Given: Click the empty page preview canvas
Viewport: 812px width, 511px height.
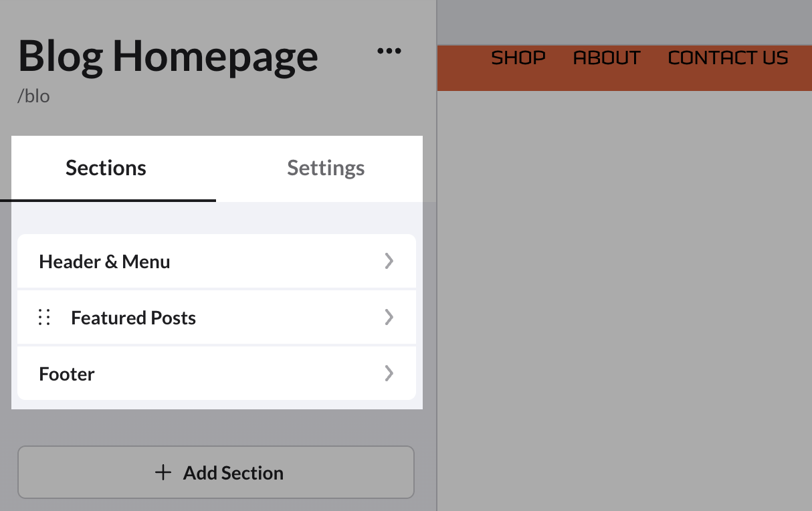Looking at the screenshot, I should point(625,301).
